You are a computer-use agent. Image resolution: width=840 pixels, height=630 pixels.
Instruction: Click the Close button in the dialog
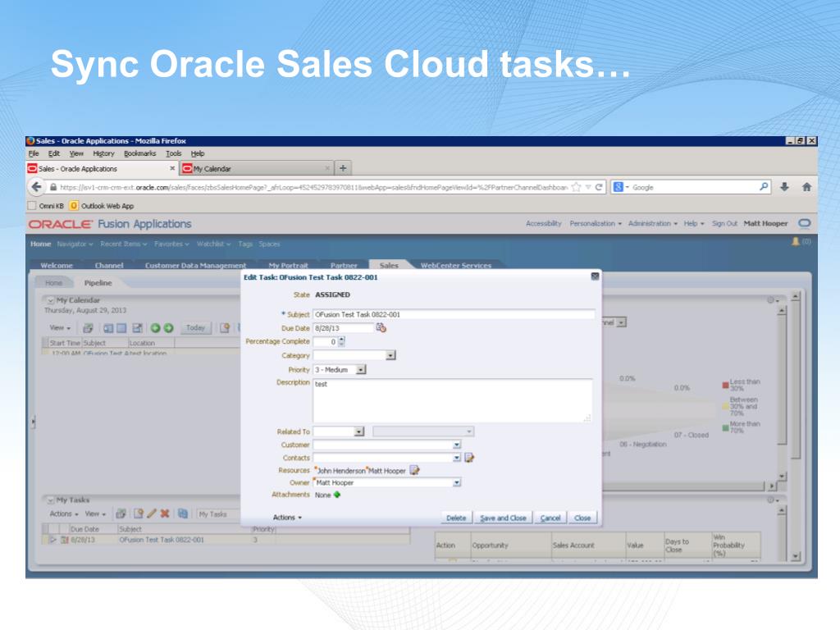coord(582,518)
